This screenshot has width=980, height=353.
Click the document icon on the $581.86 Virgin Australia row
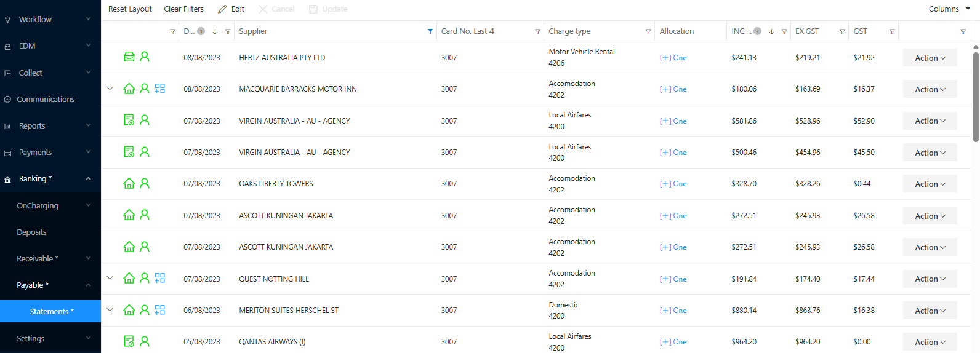[129, 121]
